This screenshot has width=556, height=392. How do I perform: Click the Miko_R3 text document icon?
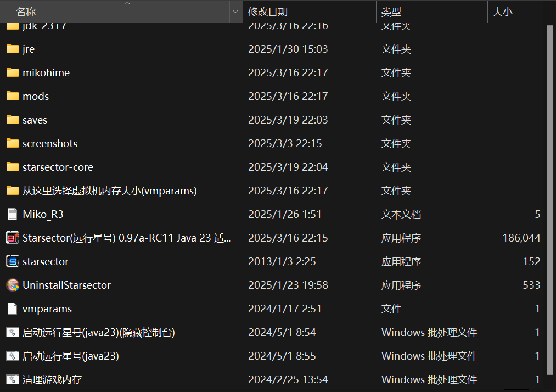11,214
